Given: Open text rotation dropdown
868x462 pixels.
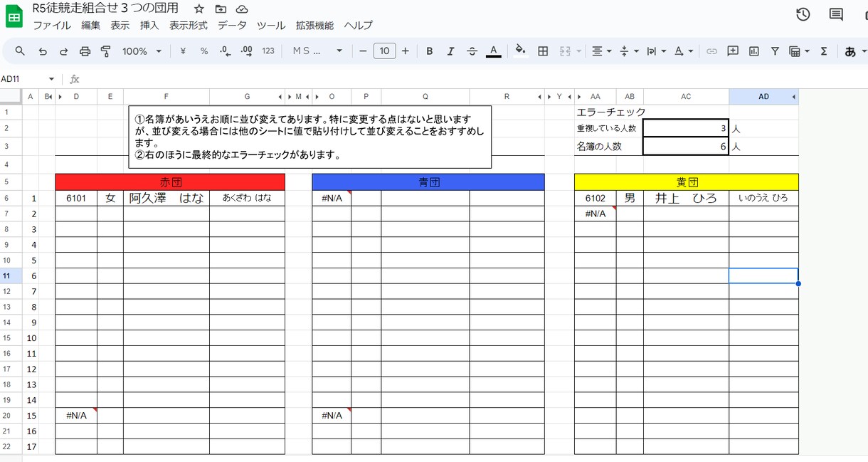Looking at the screenshot, I should (684, 51).
